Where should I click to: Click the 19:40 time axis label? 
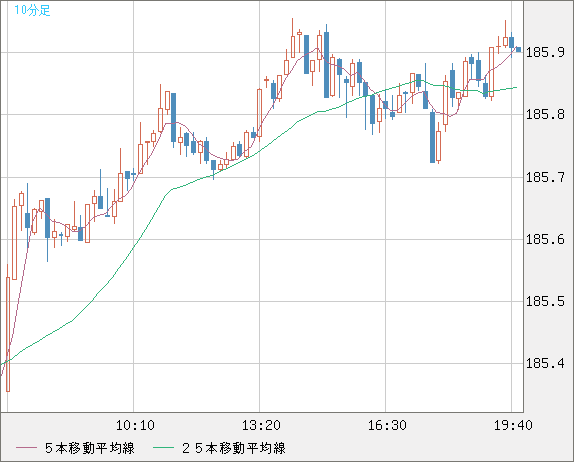[x=513, y=425]
